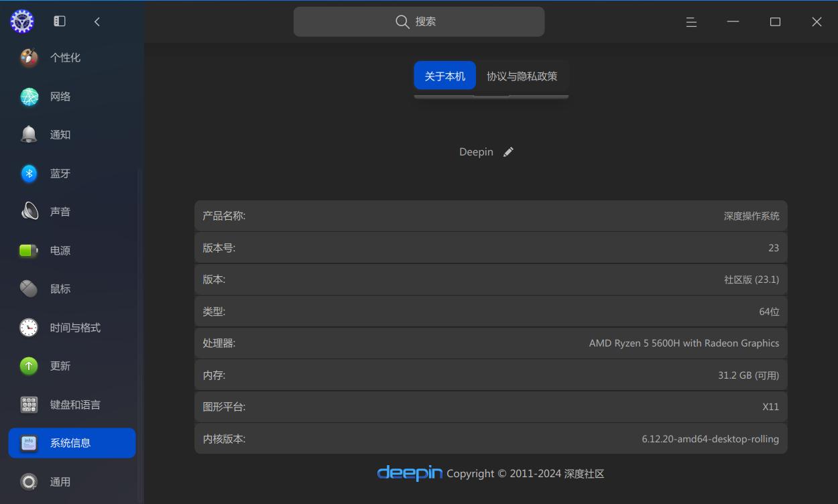Click the 6.12.20-amd64-desktop-rolling kernel value
The height and width of the screenshot is (504, 838).
click(x=710, y=439)
